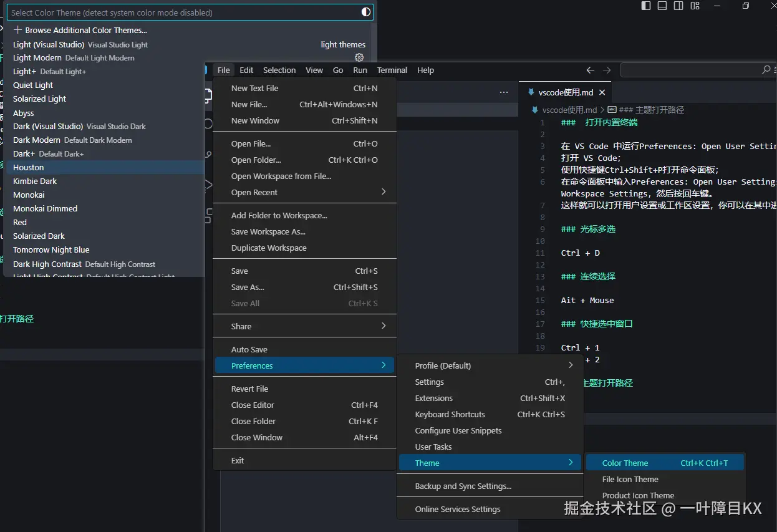Image resolution: width=777 pixels, height=532 pixels.
Task: Click Online Services Settings
Action: (x=458, y=509)
